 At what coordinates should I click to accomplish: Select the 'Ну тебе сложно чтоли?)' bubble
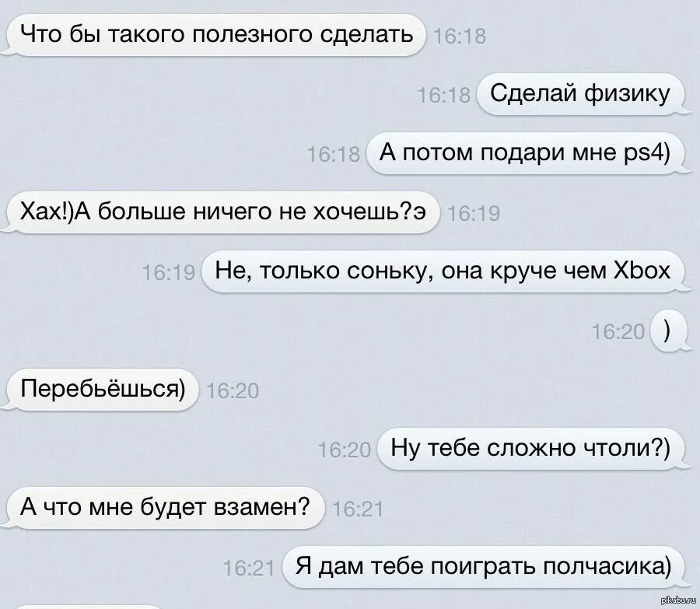pyautogui.click(x=530, y=449)
